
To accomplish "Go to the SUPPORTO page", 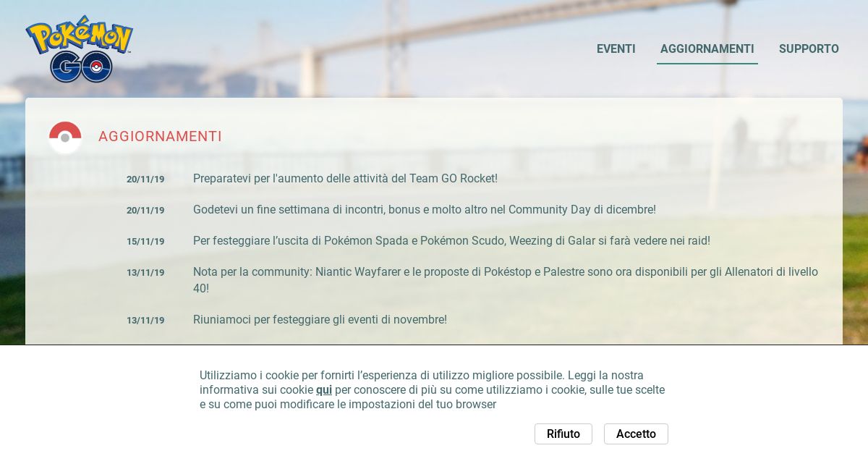I will click(809, 49).
